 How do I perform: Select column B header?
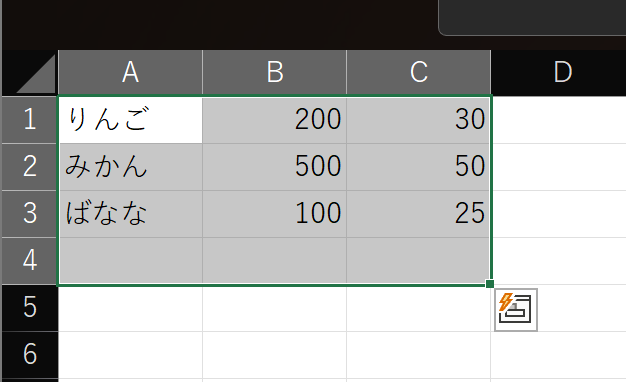coord(274,72)
